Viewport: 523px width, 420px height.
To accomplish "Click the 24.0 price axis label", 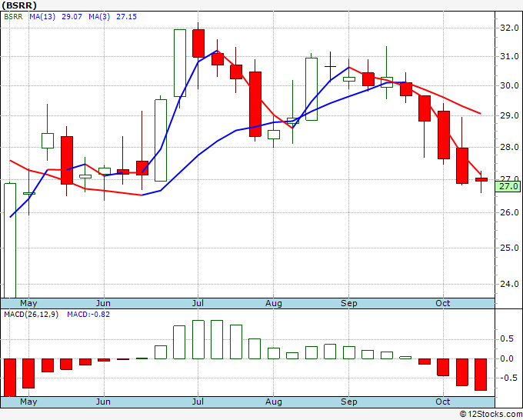I will point(509,284).
